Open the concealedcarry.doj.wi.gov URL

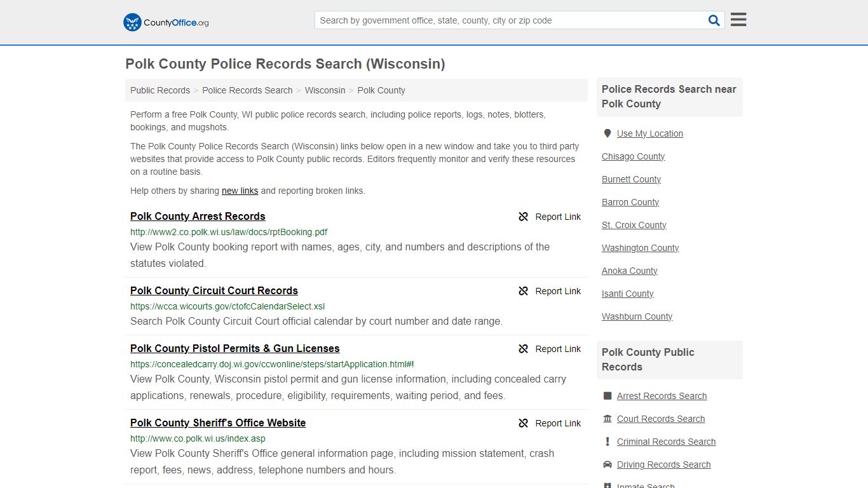point(272,364)
